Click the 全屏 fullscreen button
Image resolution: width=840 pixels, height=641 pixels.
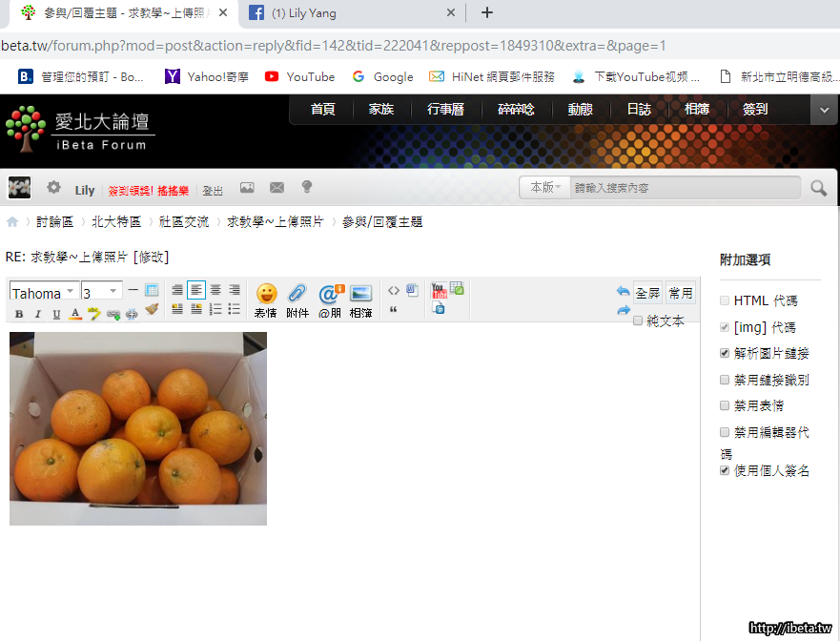coord(647,293)
